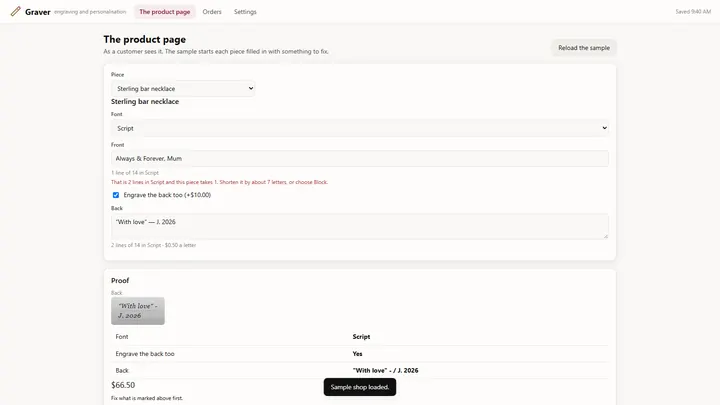Click the Graver brand name
The width and height of the screenshot is (720, 405).
click(x=38, y=12)
